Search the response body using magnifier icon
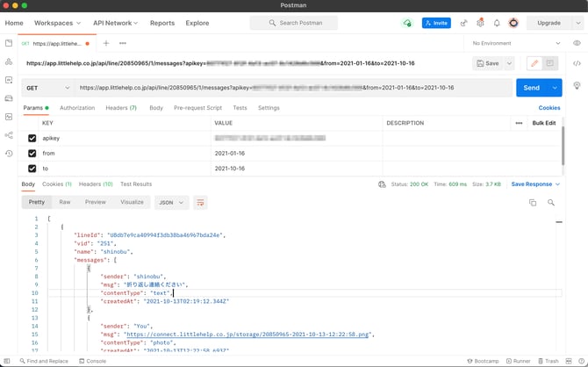The image size is (588, 367). (x=551, y=202)
